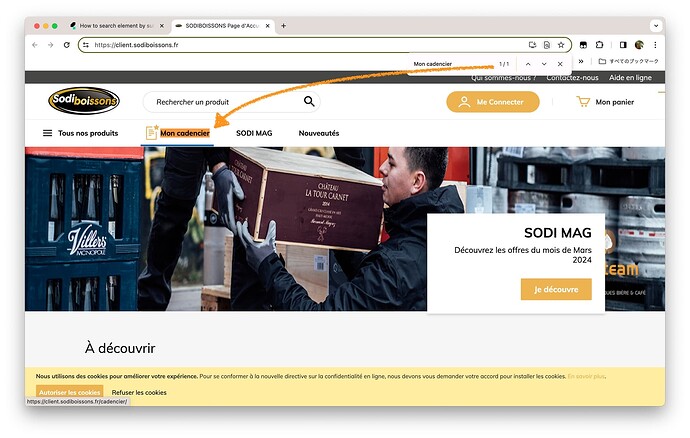Close the find-in-page bar

coord(560,64)
